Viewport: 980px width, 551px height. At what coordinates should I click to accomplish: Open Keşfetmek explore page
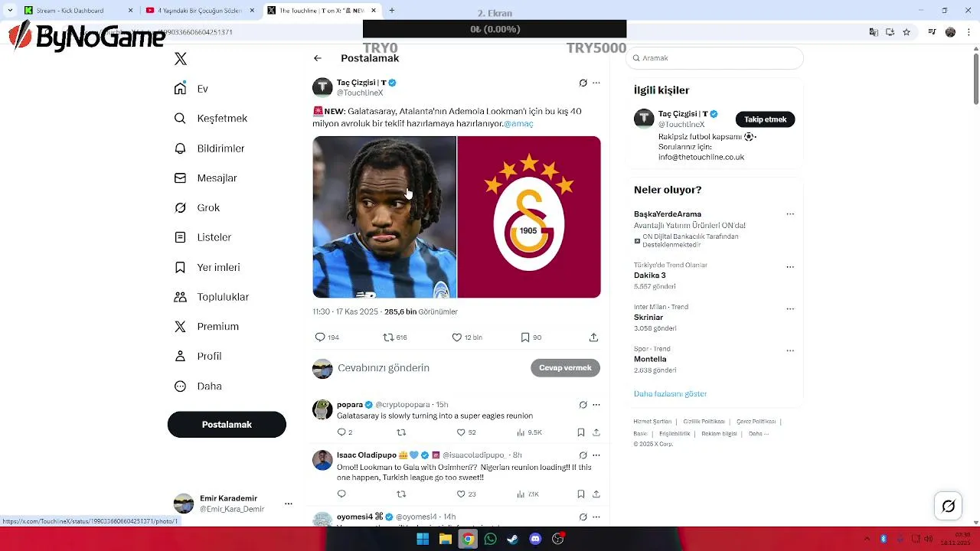tap(211, 119)
